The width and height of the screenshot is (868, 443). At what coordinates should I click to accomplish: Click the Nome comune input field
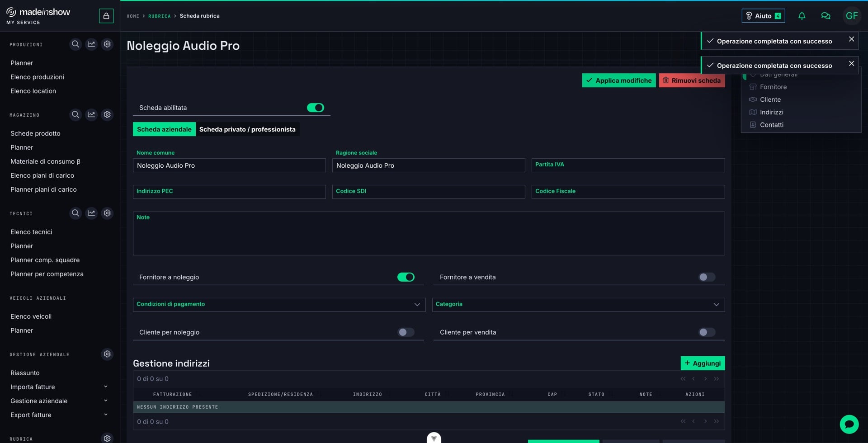pyautogui.click(x=229, y=165)
